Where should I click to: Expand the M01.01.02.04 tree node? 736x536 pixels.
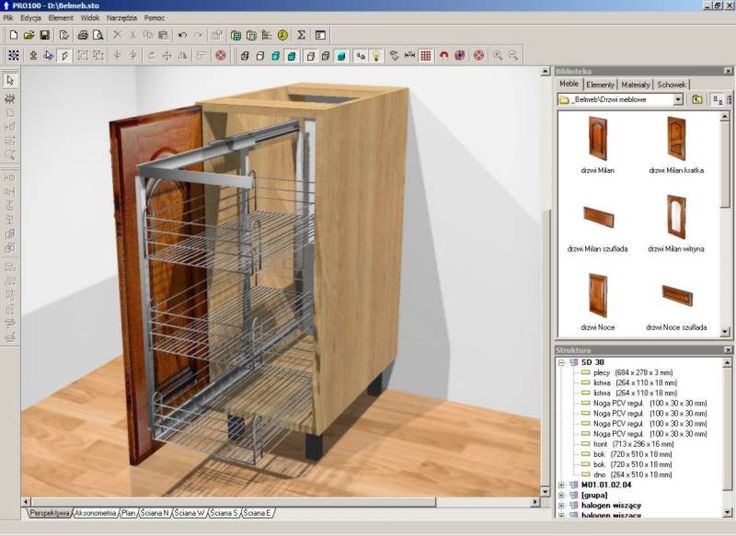tap(561, 485)
